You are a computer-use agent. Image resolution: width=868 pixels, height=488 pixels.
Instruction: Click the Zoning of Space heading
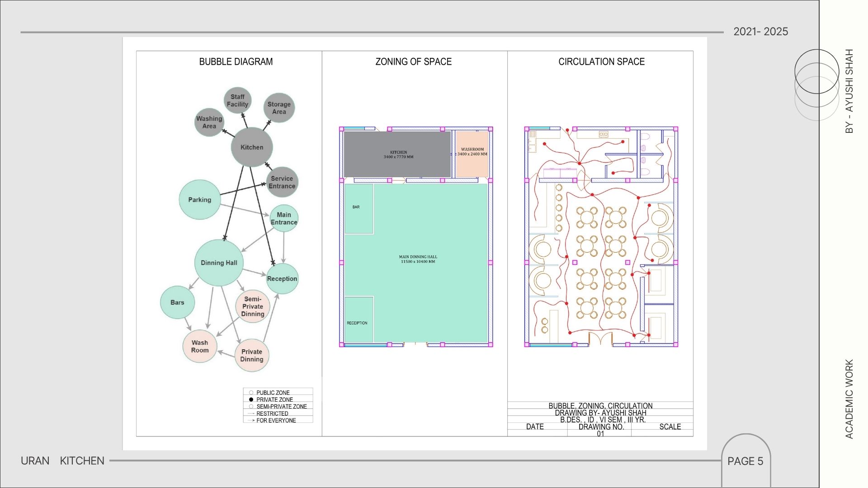(x=413, y=62)
